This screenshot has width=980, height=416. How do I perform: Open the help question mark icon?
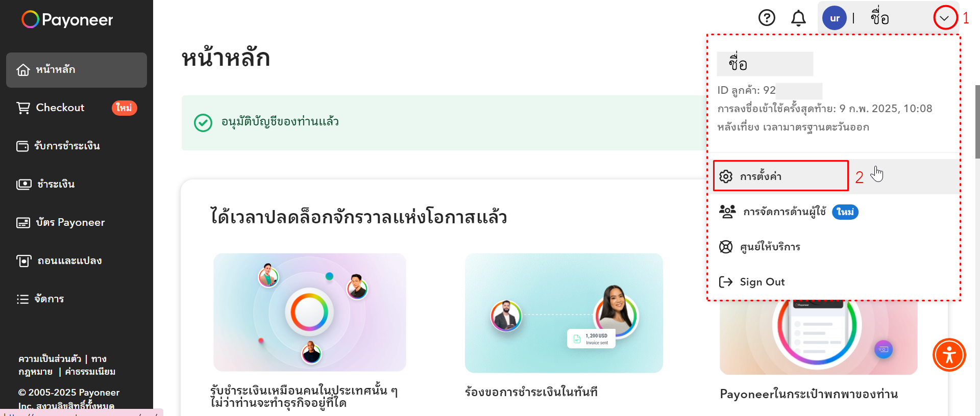point(767,18)
